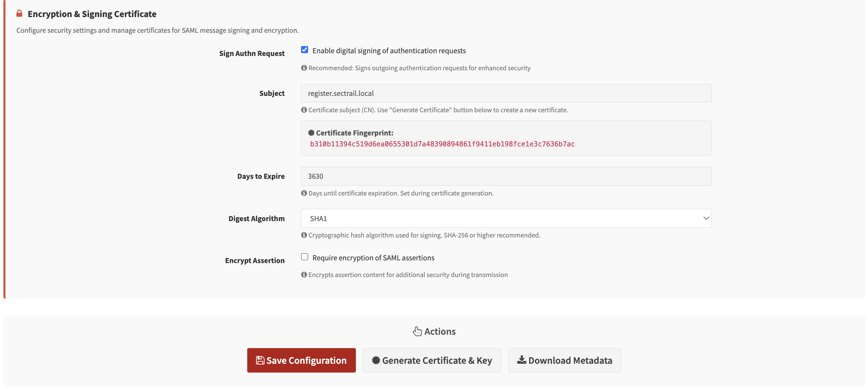Open the Digest Algorithm dropdown
Viewport: 868px width, 389px height.
(506, 218)
